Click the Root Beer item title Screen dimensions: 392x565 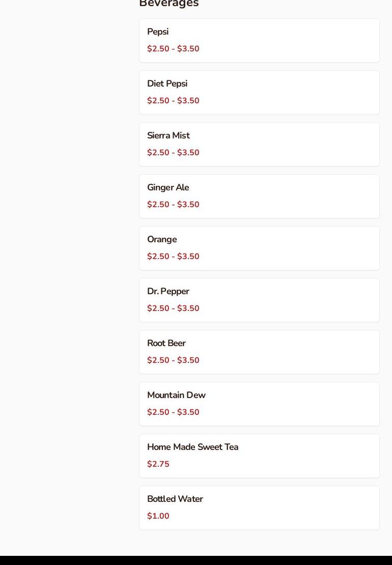(x=166, y=343)
